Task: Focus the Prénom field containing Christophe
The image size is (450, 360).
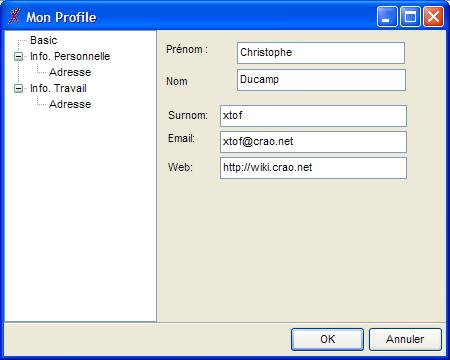Action: [x=321, y=53]
